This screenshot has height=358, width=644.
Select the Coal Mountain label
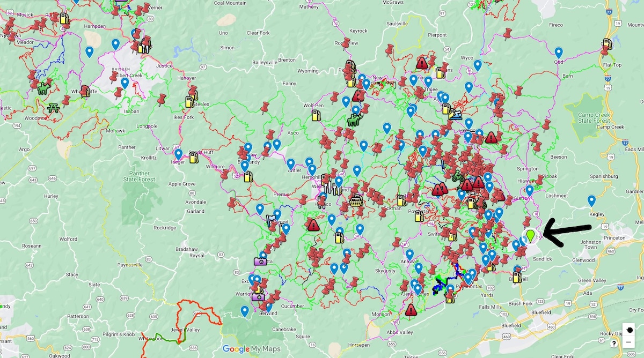[x=231, y=3]
